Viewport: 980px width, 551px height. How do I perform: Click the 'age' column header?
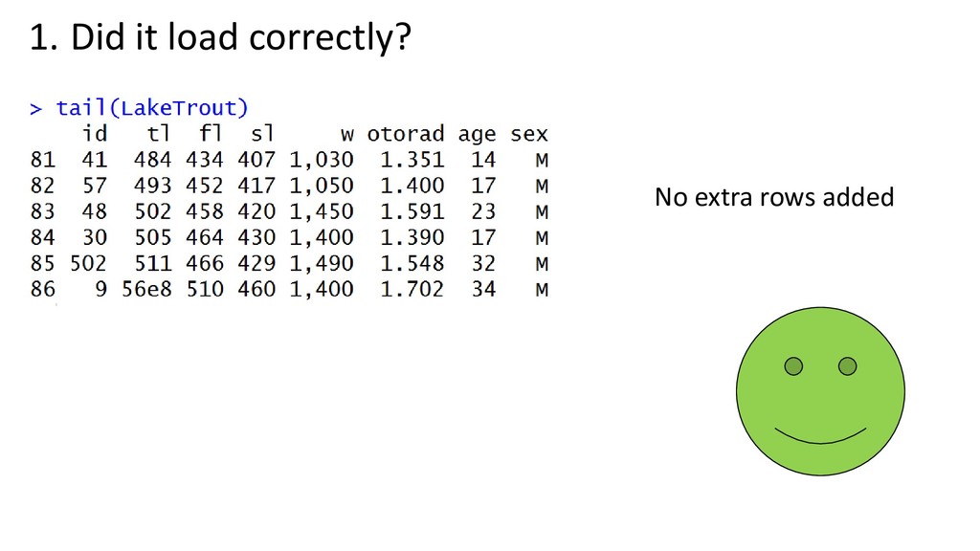[x=477, y=136]
